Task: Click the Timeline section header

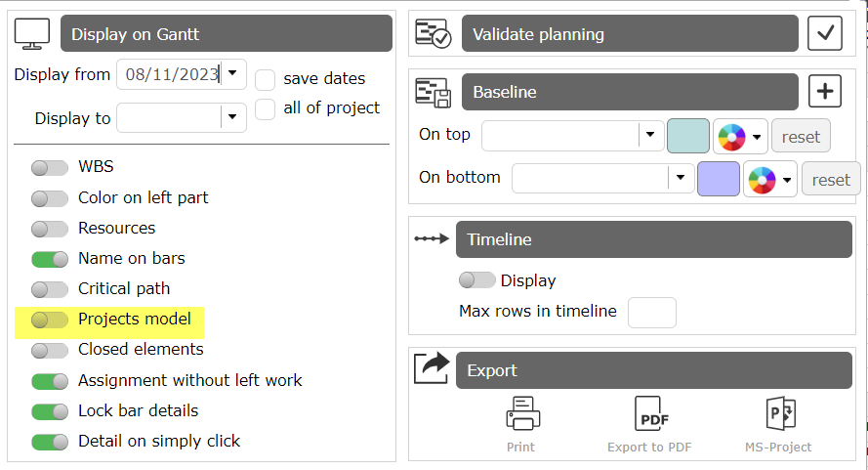Action: click(x=653, y=239)
